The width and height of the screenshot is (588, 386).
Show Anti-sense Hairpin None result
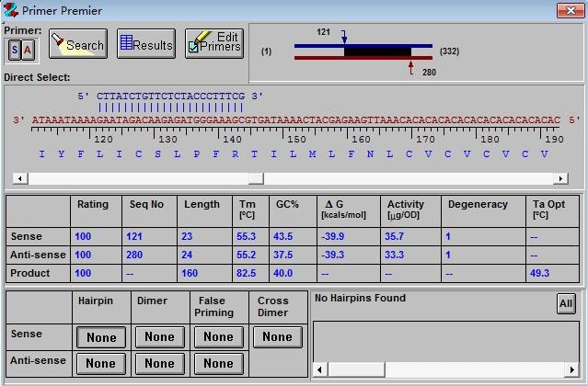(101, 364)
